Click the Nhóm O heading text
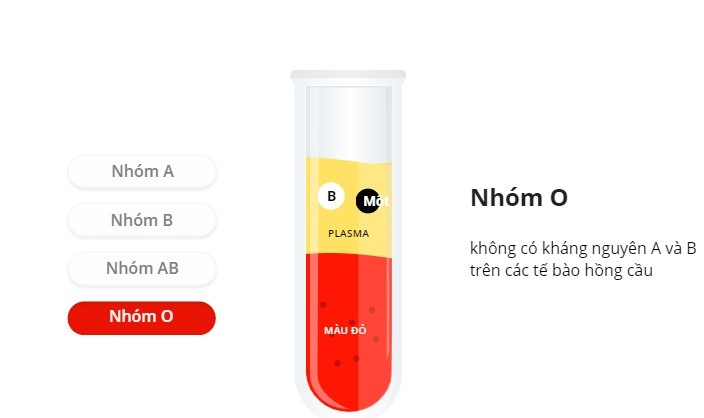This screenshot has width=704, height=418. click(x=519, y=198)
